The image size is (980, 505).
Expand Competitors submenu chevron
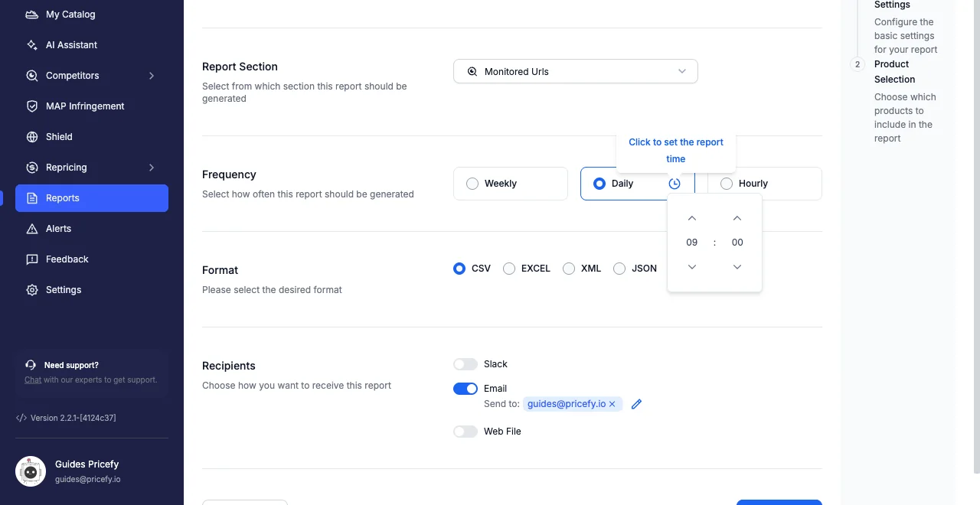tap(152, 76)
